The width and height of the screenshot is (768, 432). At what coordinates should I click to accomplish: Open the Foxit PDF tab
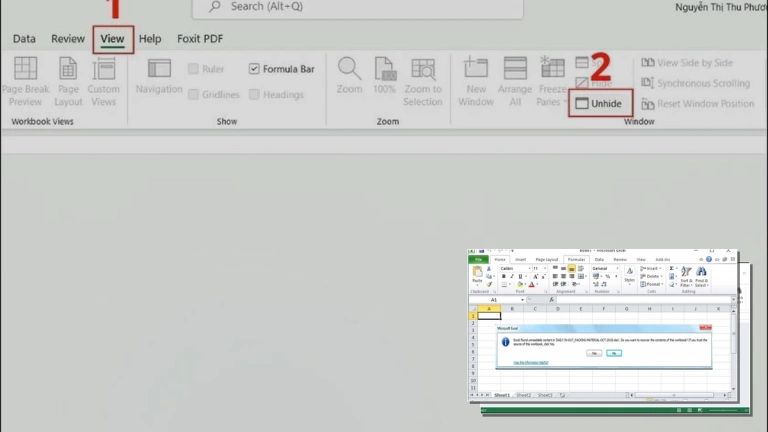coord(200,39)
